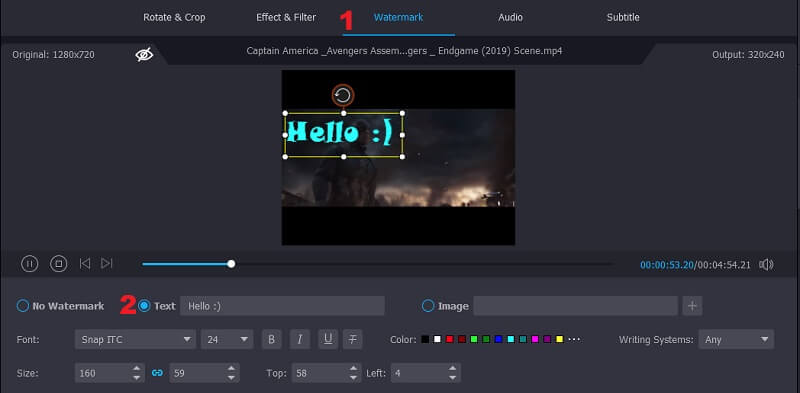Click the elapsed time 00:00:53.20
The width and height of the screenshot is (800, 393).
click(x=667, y=265)
